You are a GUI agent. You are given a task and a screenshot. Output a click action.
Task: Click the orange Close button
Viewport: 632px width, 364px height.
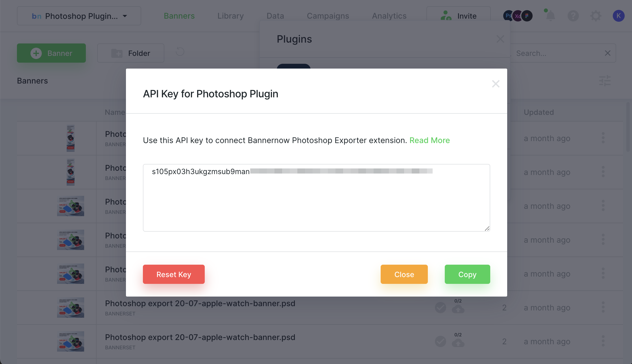click(404, 274)
